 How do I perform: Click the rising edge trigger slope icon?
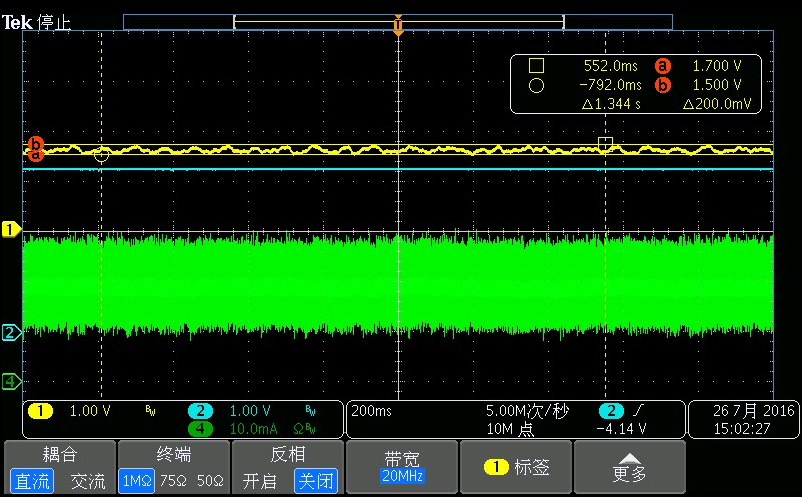(x=638, y=411)
